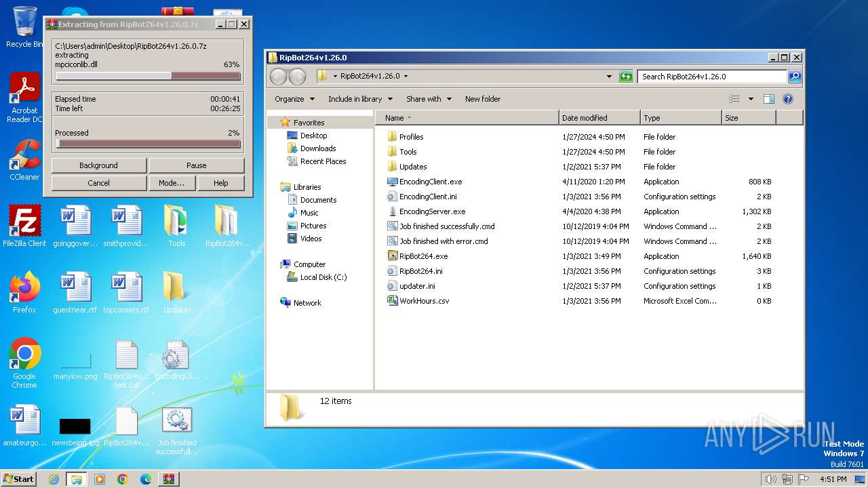Select the goinggover Word document icon

point(75,226)
